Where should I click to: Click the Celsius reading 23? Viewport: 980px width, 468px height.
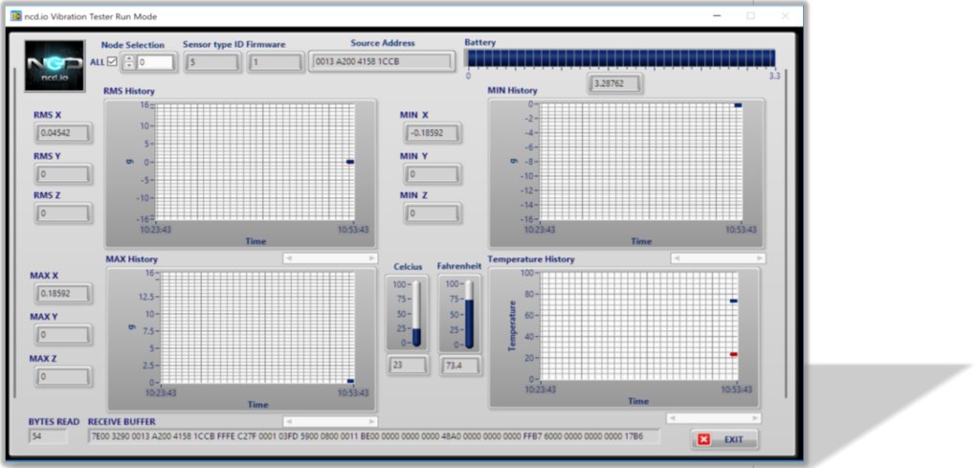click(x=408, y=365)
